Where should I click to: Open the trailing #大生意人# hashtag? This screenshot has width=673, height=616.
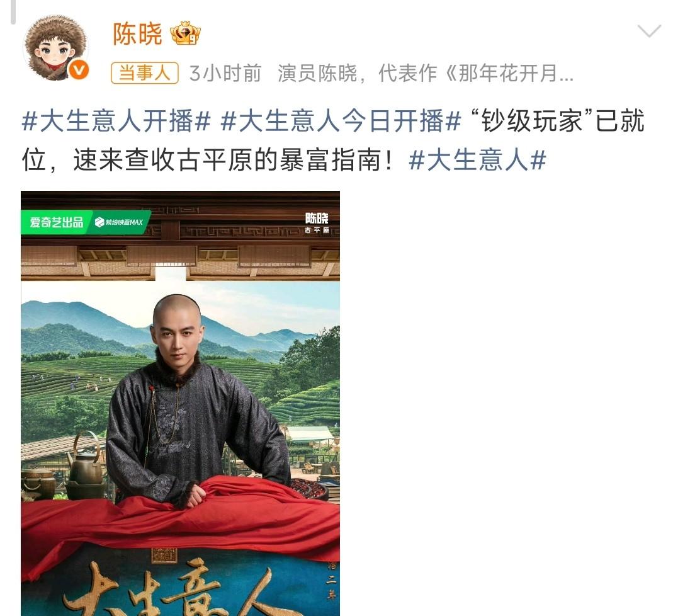coord(478,160)
